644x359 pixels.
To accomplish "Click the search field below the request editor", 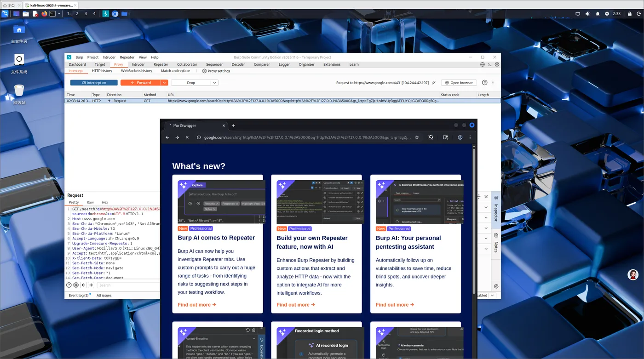I will [x=129, y=285].
